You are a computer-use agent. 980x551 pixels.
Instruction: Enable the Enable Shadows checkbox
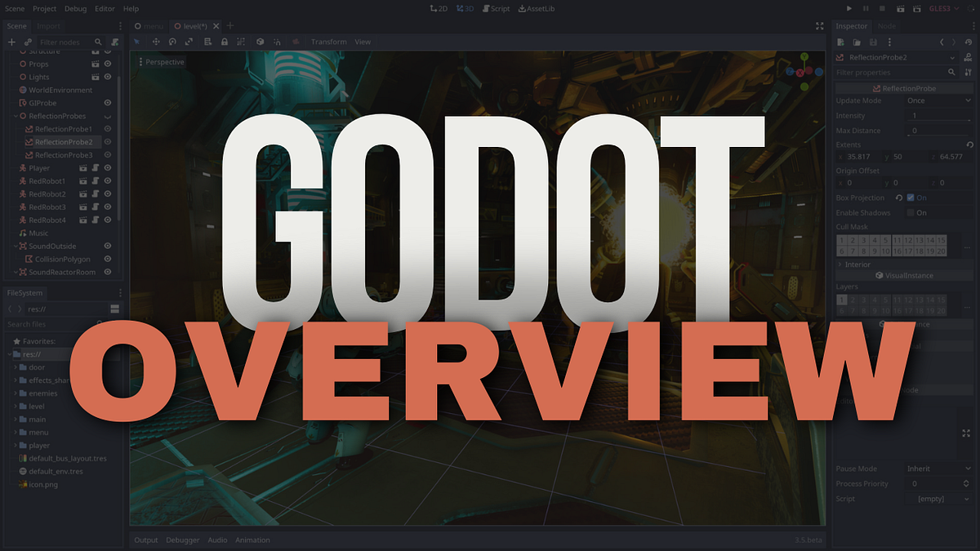tap(911, 212)
